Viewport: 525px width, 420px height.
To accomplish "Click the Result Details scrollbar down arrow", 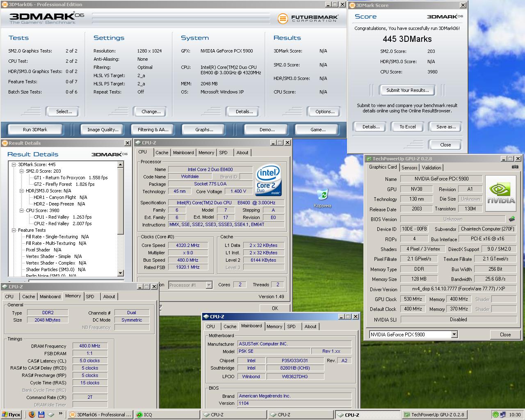I will pos(120,273).
